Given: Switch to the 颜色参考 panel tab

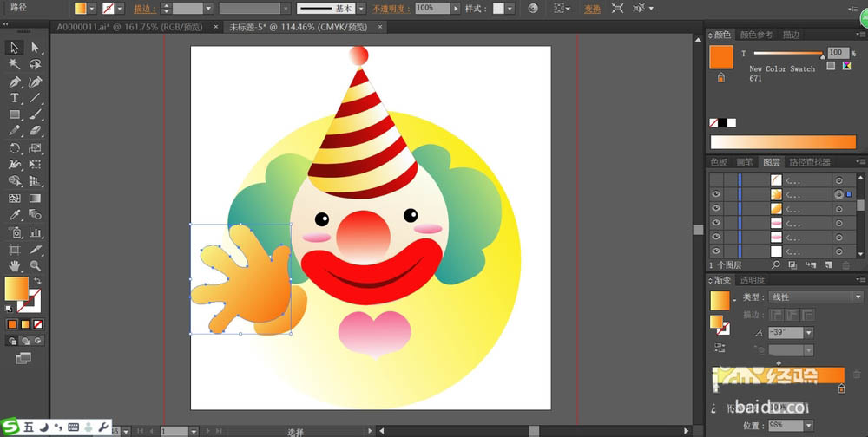Looking at the screenshot, I should pyautogui.click(x=756, y=35).
